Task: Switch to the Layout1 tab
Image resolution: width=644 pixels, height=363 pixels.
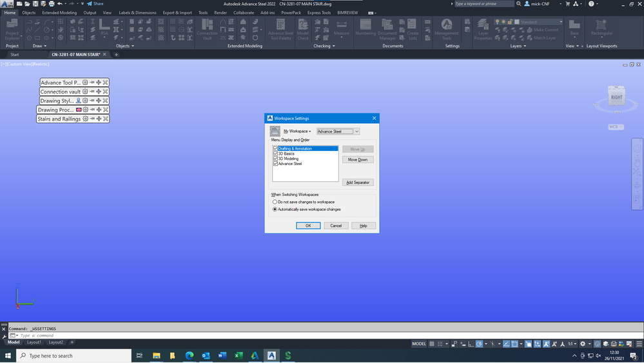Action: tap(34, 342)
